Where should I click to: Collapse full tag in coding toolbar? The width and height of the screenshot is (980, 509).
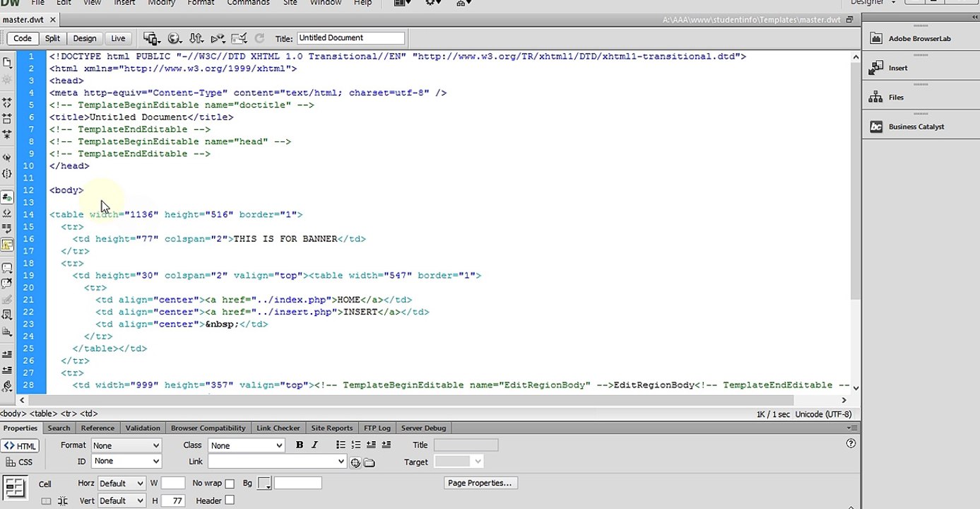point(7,103)
